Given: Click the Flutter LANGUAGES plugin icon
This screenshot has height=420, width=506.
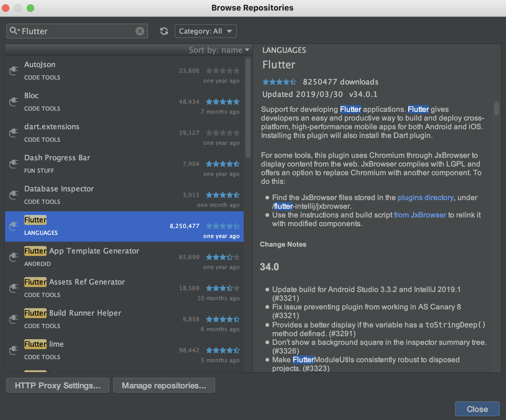Looking at the screenshot, I should [14, 226].
